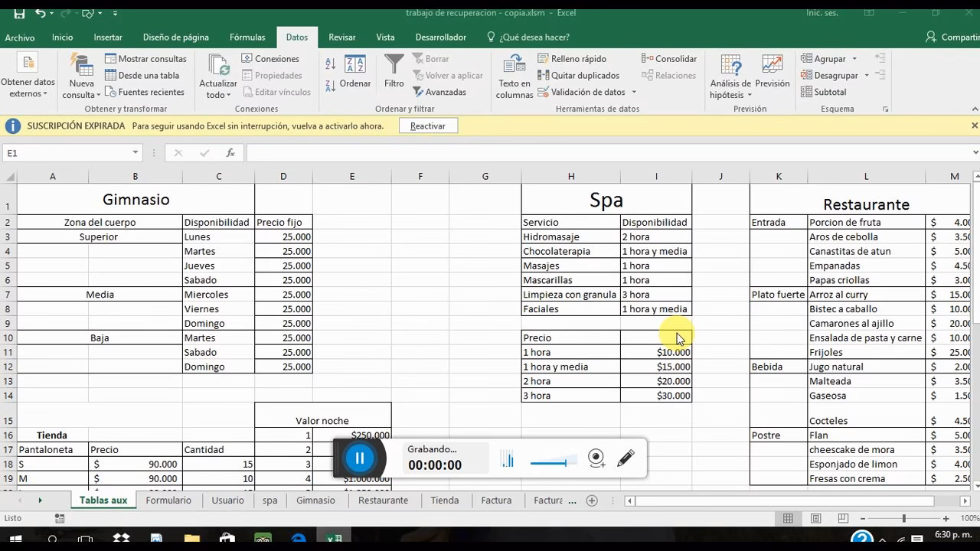Select column D header

[x=283, y=177]
